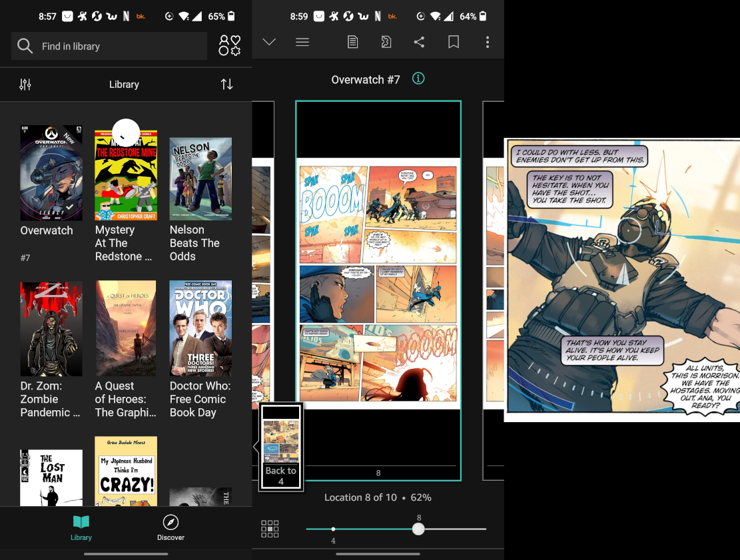
Task: Bookmark the current comic page
Action: click(x=454, y=41)
